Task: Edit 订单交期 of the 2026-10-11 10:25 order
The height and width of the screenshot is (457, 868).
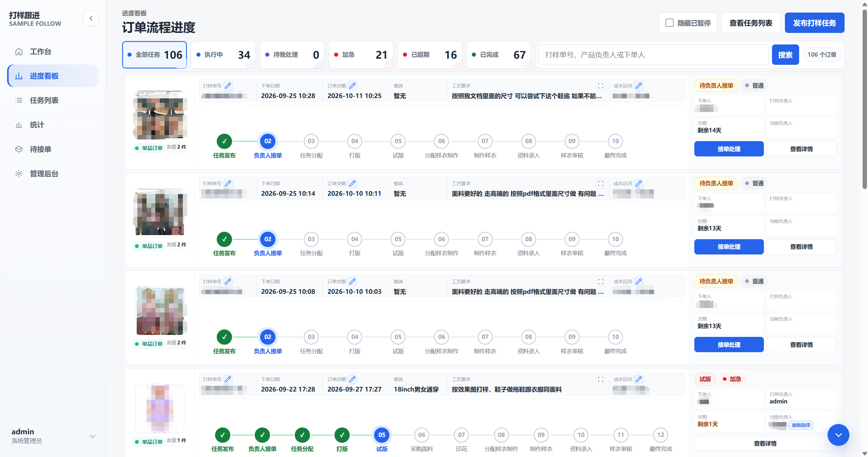Action: 353,86
